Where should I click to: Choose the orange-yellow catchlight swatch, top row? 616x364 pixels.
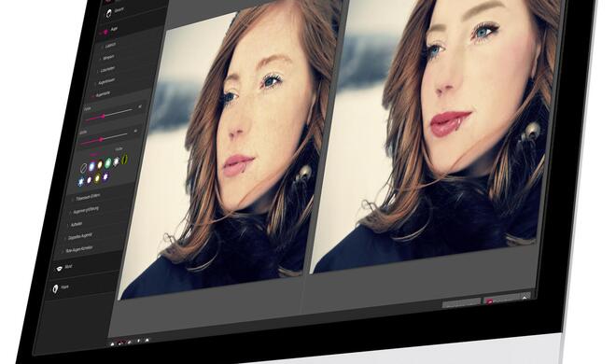pyautogui.click(x=100, y=164)
